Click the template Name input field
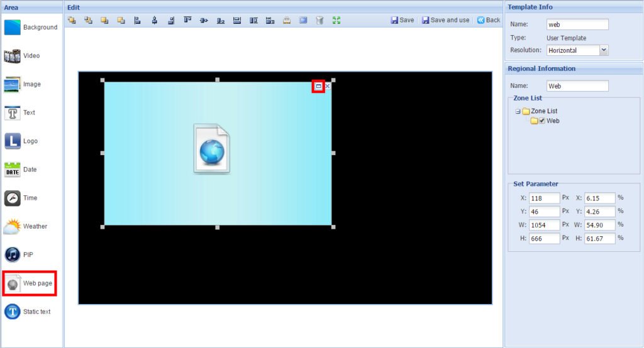 pos(577,24)
